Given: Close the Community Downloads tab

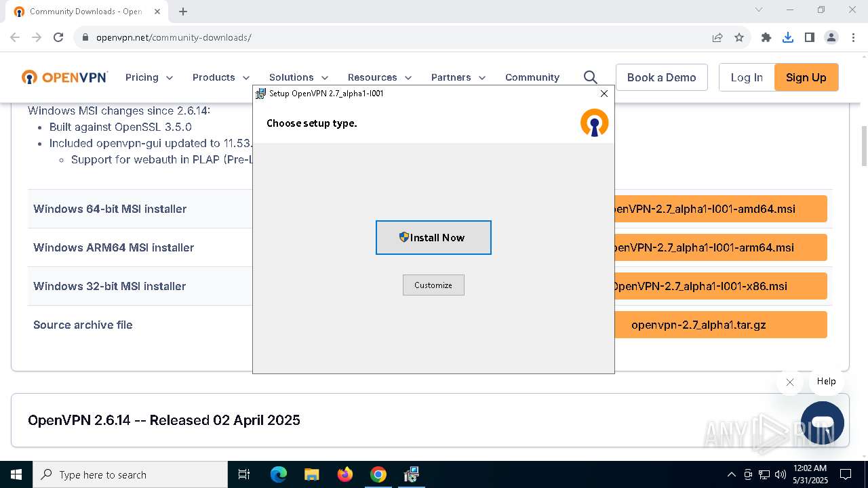Looking at the screenshot, I should pos(157,12).
